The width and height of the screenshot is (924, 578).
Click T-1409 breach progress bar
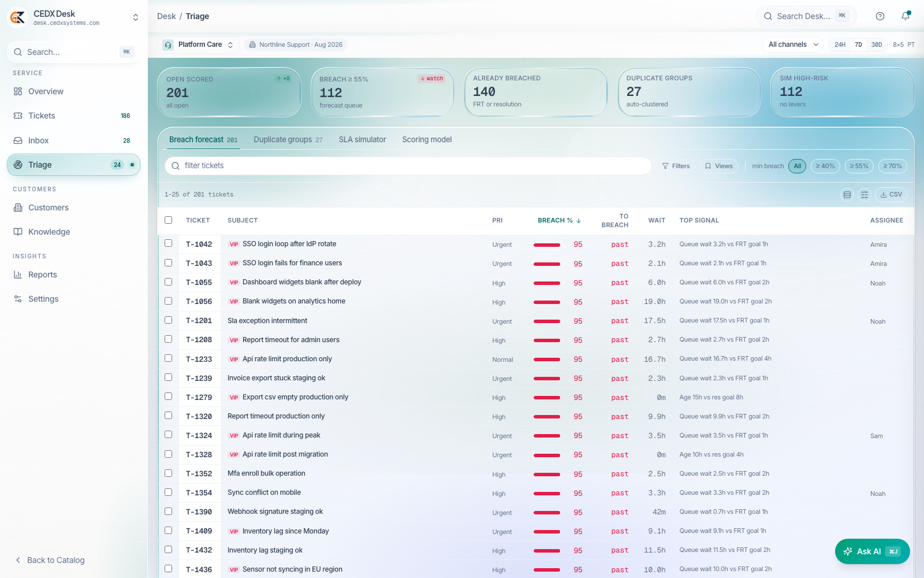[x=547, y=532]
